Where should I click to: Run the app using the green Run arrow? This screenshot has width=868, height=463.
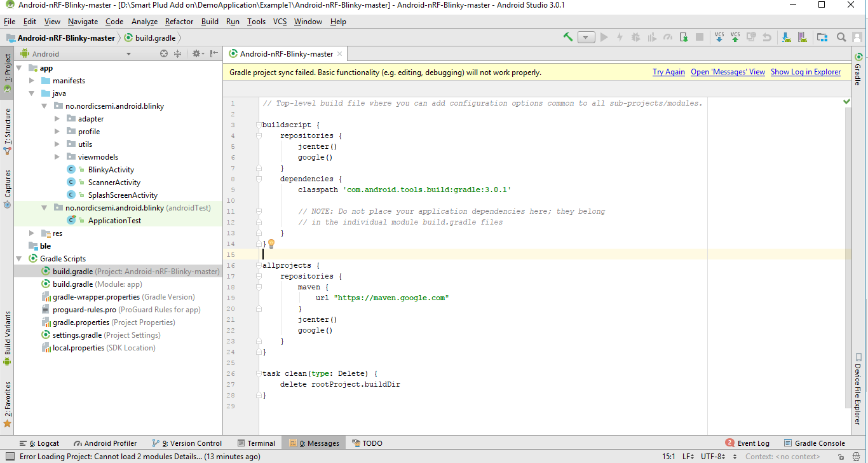pos(604,37)
